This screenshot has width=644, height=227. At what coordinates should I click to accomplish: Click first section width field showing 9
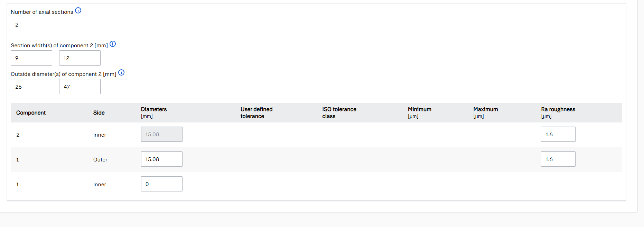[x=31, y=58]
